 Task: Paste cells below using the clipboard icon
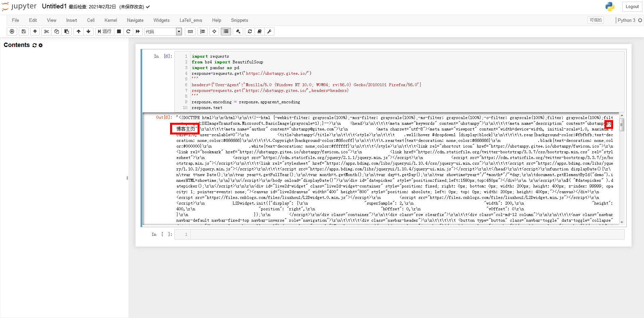tap(67, 32)
